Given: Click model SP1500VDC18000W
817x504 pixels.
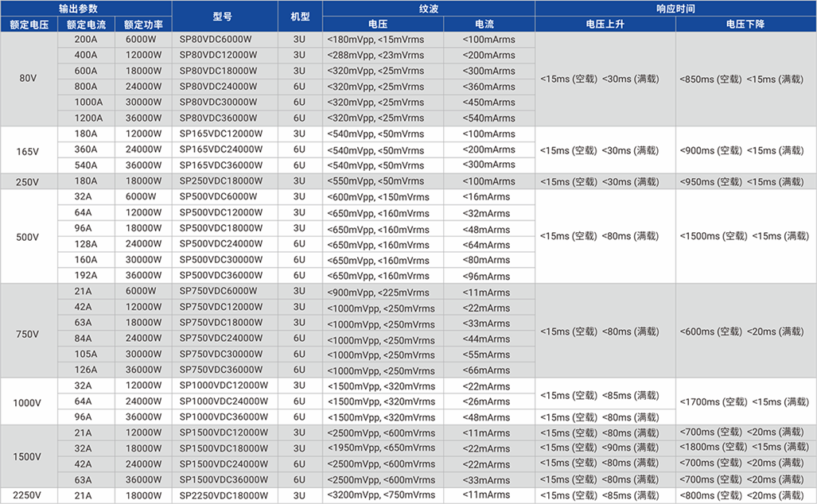Looking at the screenshot, I should pos(224,448).
